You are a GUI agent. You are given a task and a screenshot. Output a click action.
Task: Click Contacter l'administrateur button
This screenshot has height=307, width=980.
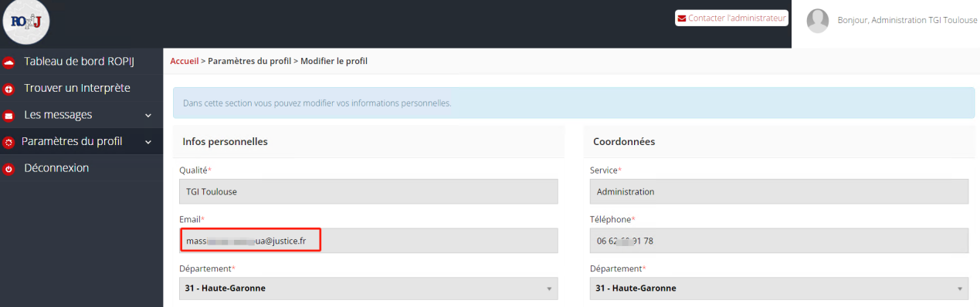click(x=731, y=18)
